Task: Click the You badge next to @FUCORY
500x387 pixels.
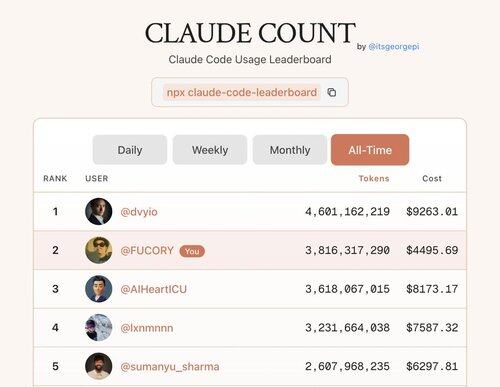Action: 192,251
